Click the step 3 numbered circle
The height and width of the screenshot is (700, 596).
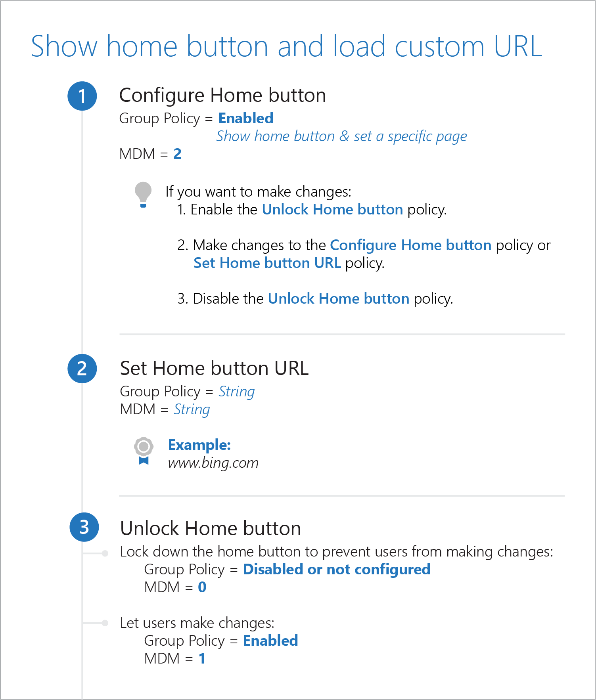pos(84,527)
